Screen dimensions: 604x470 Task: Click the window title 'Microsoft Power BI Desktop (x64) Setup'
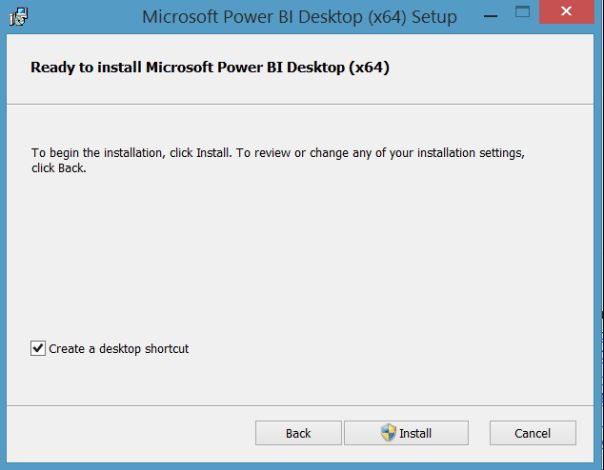click(299, 17)
